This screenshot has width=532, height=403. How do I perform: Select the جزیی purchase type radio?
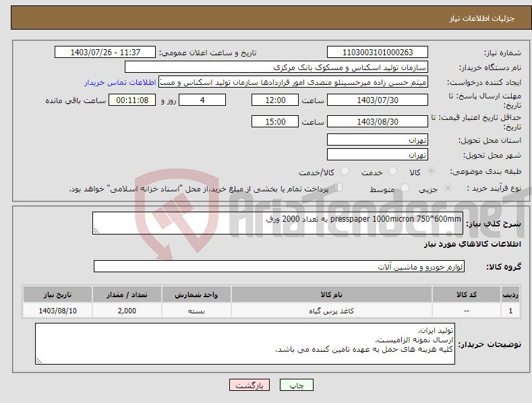click(x=448, y=187)
